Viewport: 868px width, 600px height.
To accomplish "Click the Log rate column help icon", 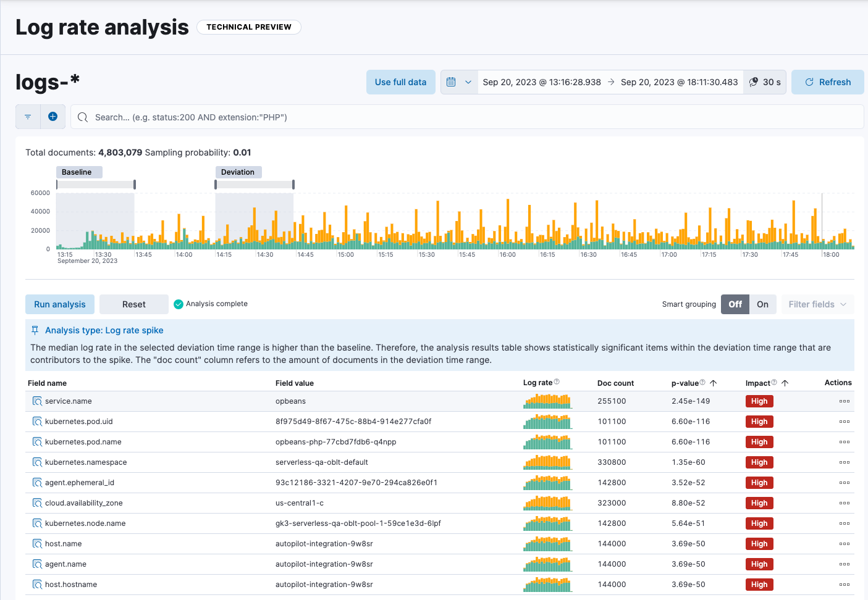I will tap(557, 382).
